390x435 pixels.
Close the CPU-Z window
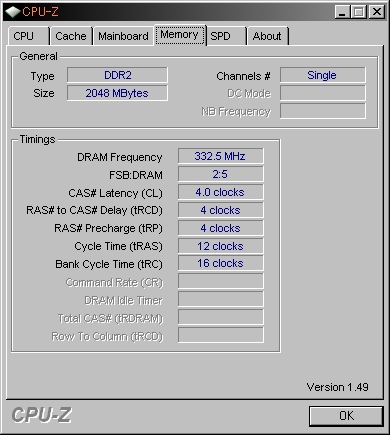coord(377,12)
